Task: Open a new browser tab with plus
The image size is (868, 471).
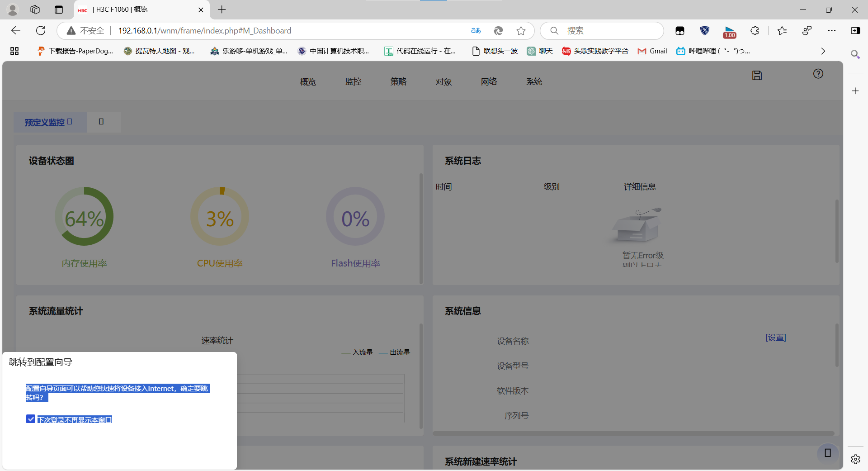Action: [222, 10]
